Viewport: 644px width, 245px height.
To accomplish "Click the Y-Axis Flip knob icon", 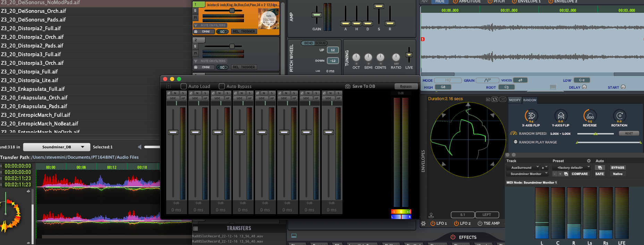I will point(561,116).
